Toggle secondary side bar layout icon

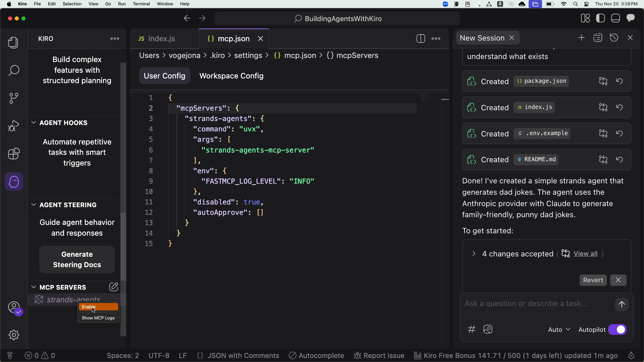pos(631,18)
